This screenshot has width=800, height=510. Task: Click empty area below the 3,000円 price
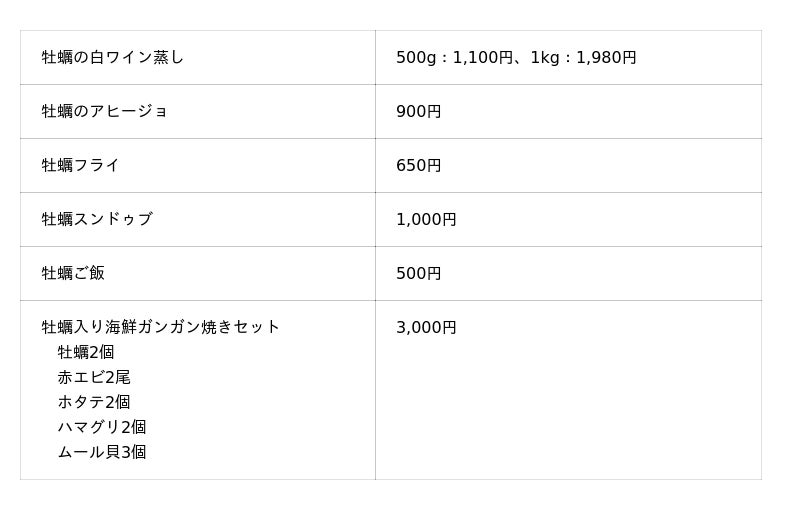[x=567, y=420]
